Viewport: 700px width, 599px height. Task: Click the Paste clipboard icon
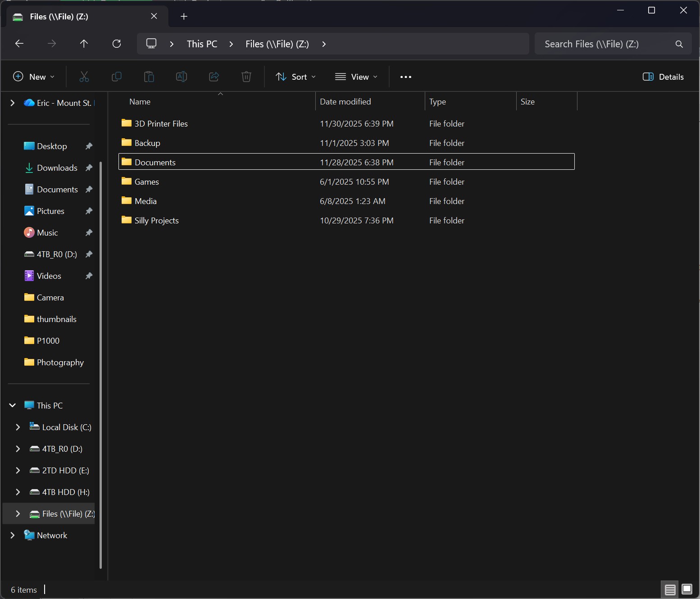[x=149, y=77]
